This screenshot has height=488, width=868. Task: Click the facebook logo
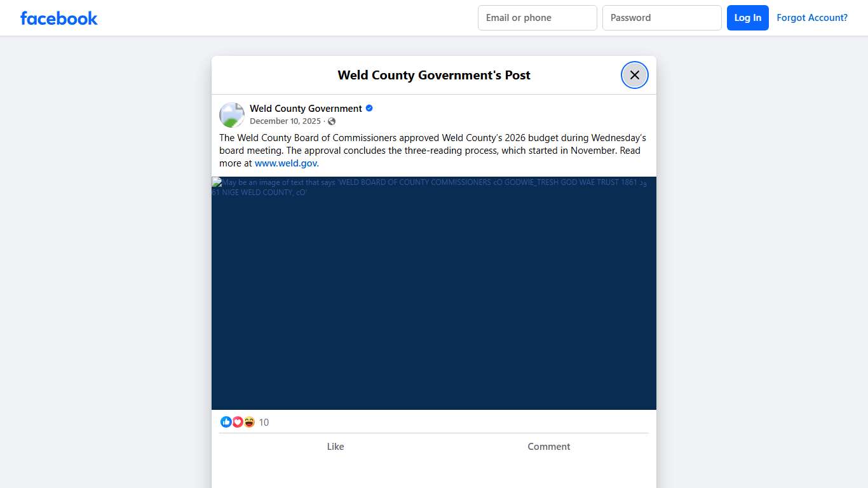tap(58, 18)
